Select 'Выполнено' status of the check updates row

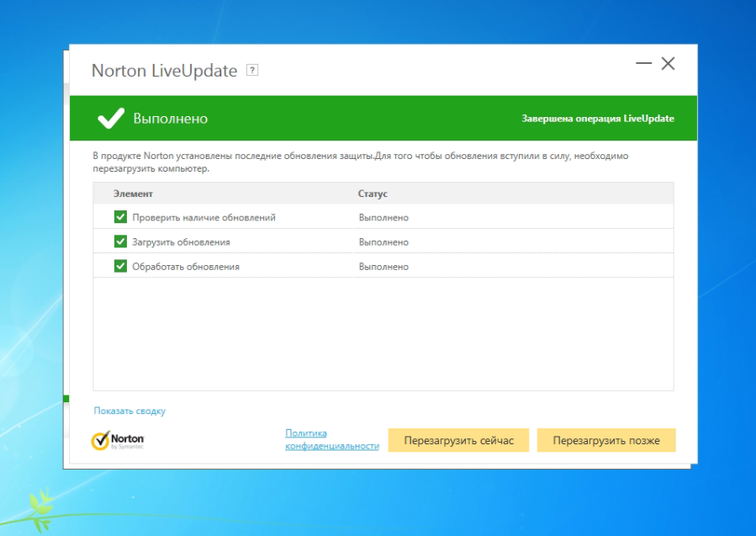point(383,217)
